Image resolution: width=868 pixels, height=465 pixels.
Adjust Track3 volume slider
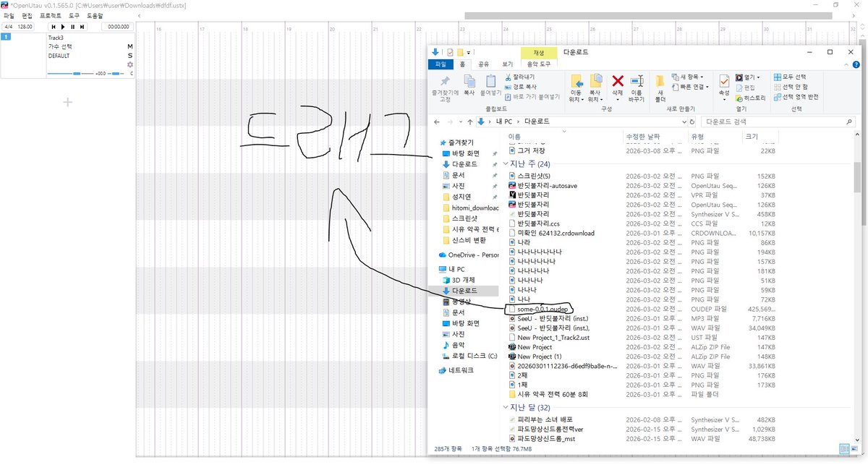70,73
